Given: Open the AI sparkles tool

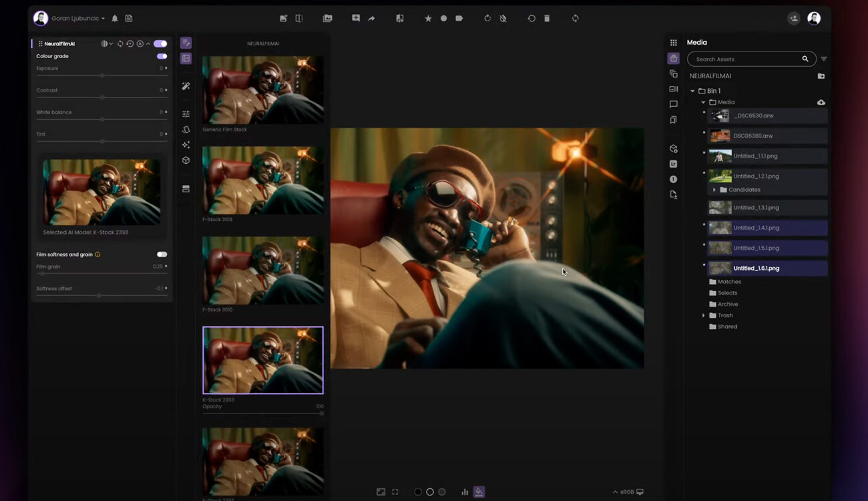Looking at the screenshot, I should 186,145.
